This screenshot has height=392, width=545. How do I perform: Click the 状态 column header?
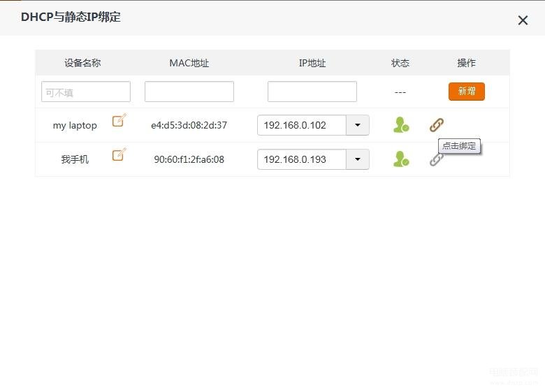[400, 63]
